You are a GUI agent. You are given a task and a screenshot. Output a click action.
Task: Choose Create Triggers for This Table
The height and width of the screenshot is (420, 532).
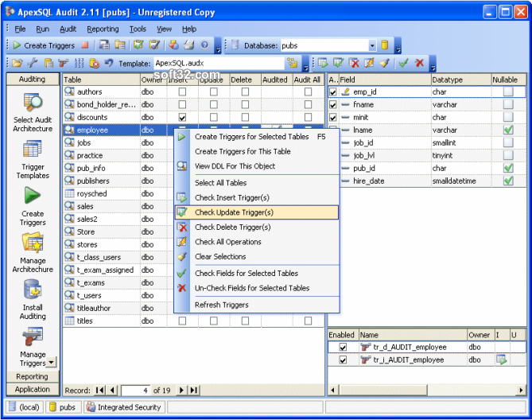[x=257, y=152]
